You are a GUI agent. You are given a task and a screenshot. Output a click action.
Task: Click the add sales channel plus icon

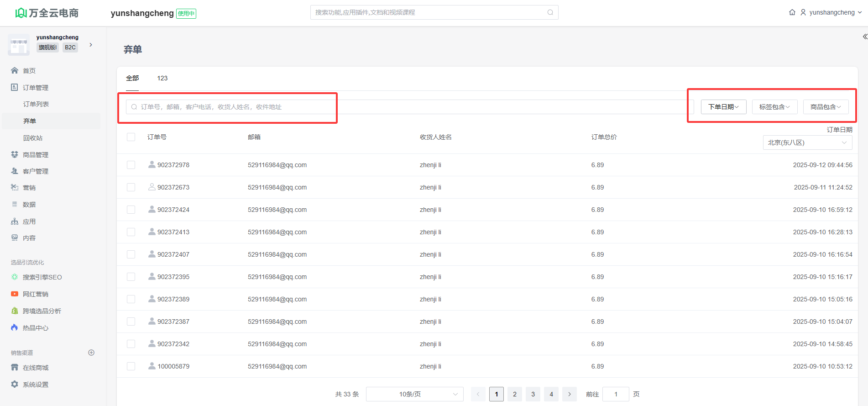tap(91, 353)
